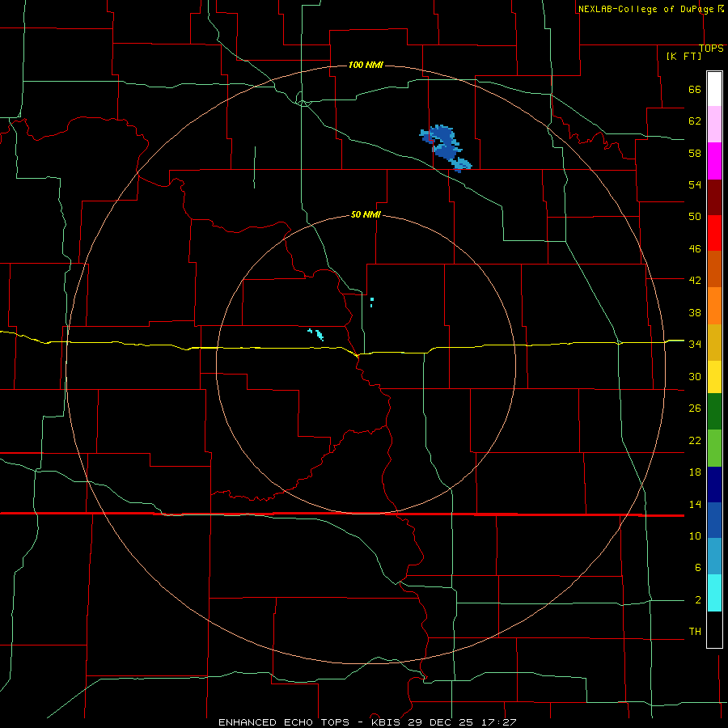This screenshot has width=728, height=728.
Task: Click the "100 NMI" range ring label
Action: click(x=366, y=65)
